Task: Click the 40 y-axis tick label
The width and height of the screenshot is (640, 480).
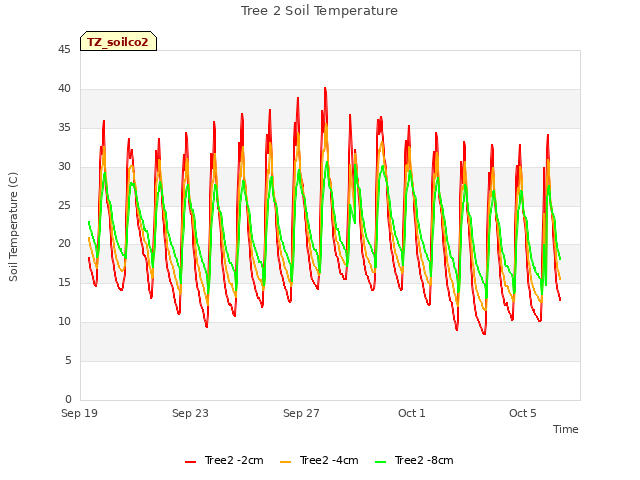Action: point(64,88)
